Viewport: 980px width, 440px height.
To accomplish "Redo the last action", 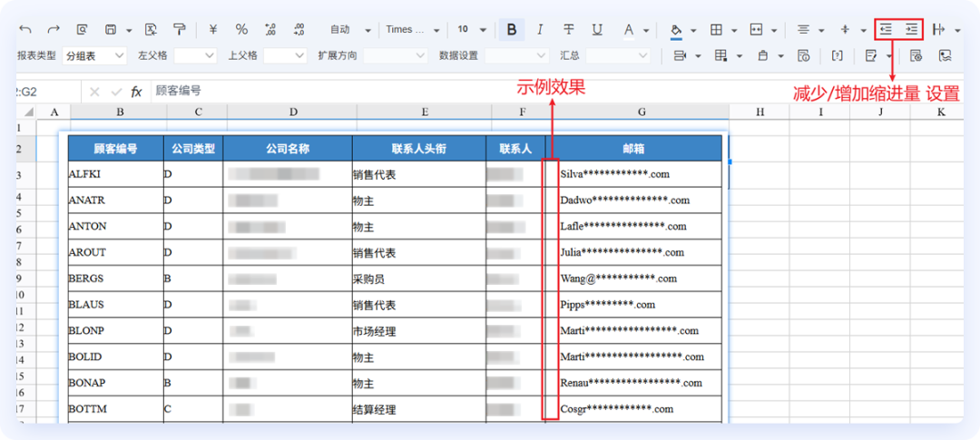I will pyautogui.click(x=54, y=29).
